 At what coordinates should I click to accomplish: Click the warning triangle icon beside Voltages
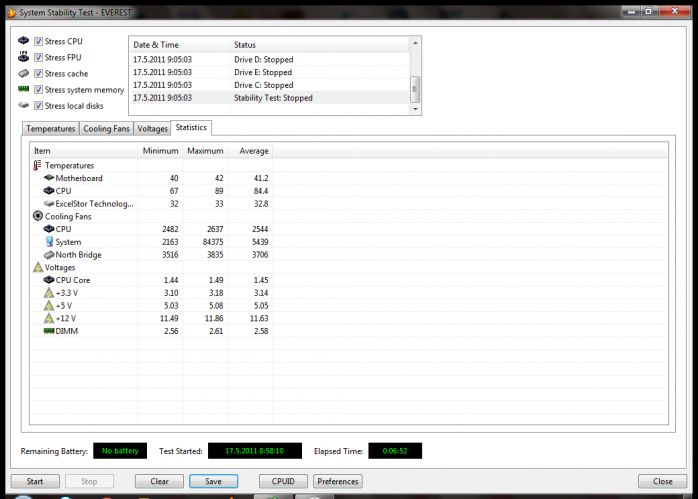38,267
